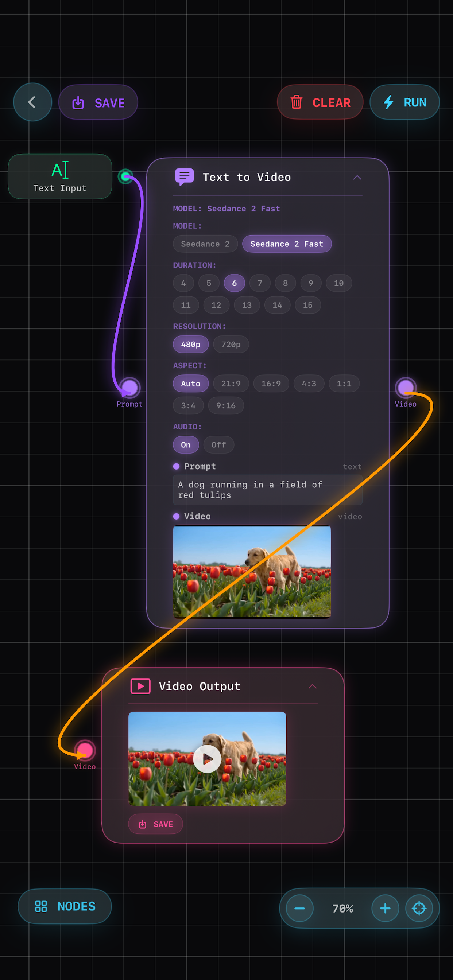The height and width of the screenshot is (980, 453).
Task: Recenter the canvas with the crosshair button
Action: click(419, 909)
